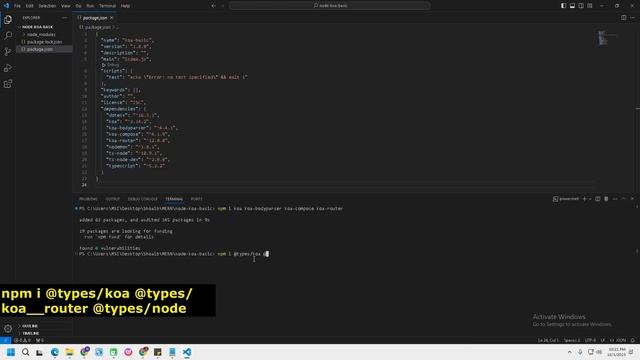Click the Debug code lens above scripts
The width and height of the screenshot is (640, 360).
(111, 65)
